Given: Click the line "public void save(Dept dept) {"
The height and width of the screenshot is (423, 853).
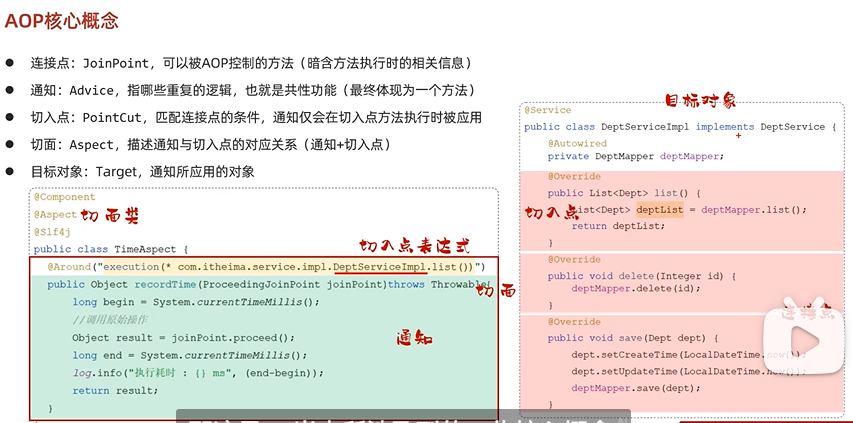Looking at the screenshot, I should tap(633, 338).
